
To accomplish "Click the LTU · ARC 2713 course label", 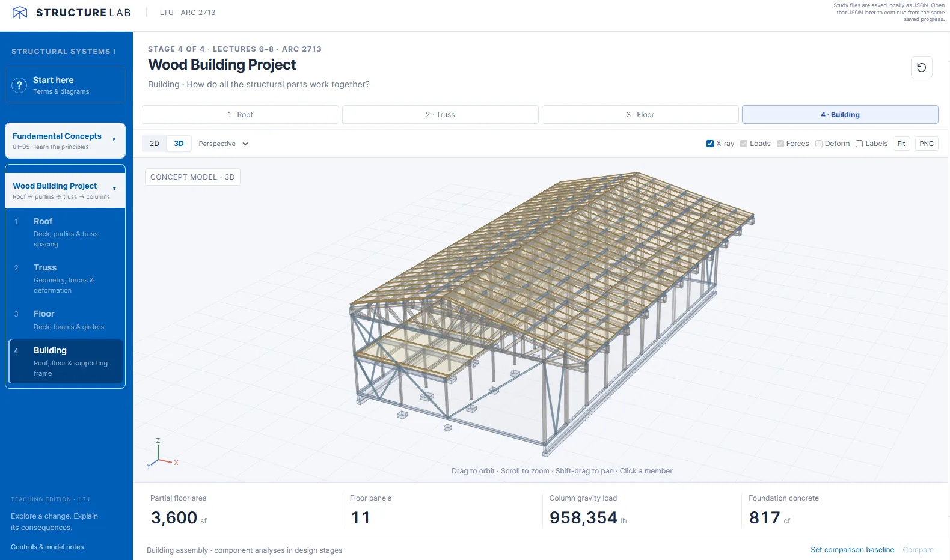I will click(188, 13).
